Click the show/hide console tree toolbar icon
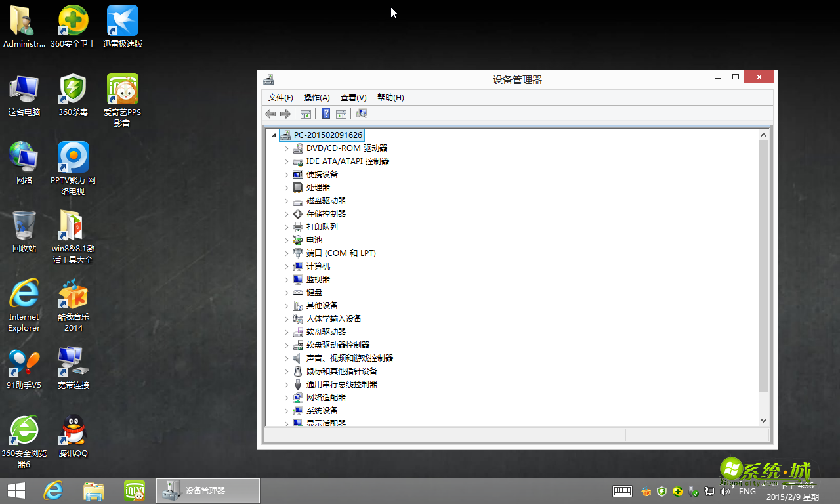 (x=305, y=114)
